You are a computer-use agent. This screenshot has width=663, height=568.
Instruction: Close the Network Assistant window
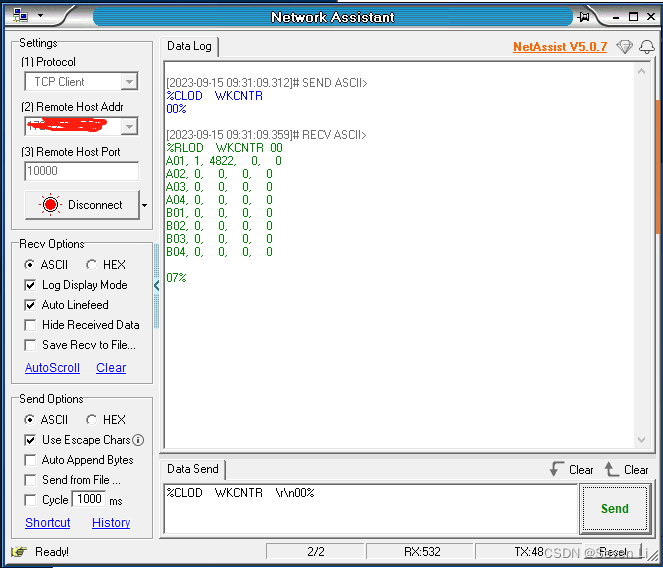pos(651,17)
